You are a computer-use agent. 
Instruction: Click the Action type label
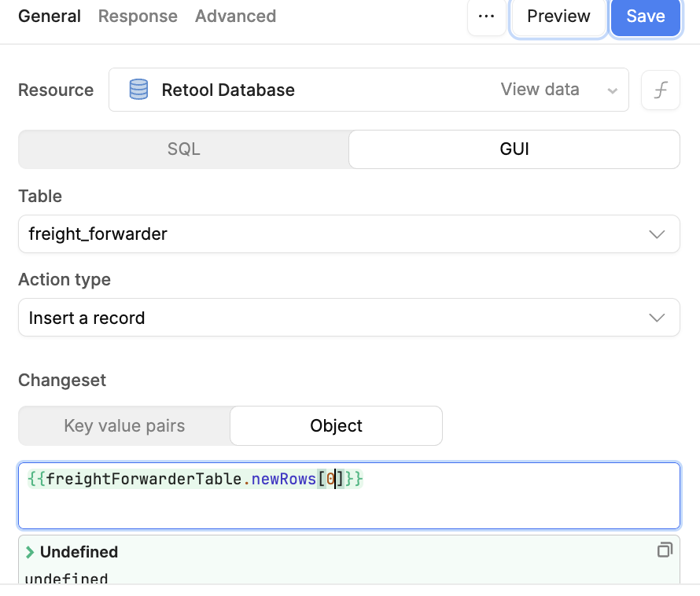[x=64, y=280]
